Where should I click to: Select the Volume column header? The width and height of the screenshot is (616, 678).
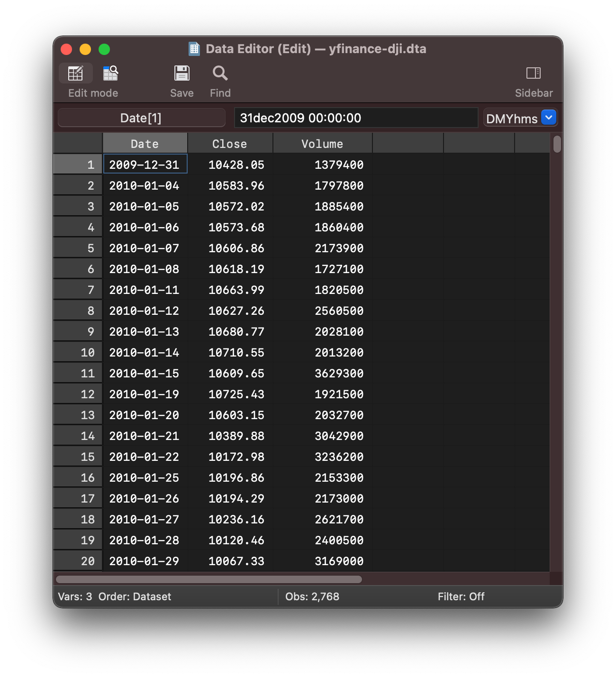coord(322,143)
